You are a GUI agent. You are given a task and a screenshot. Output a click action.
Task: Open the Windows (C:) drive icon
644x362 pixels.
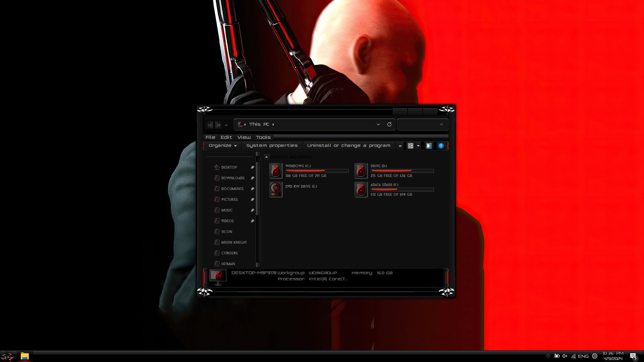[276, 171]
